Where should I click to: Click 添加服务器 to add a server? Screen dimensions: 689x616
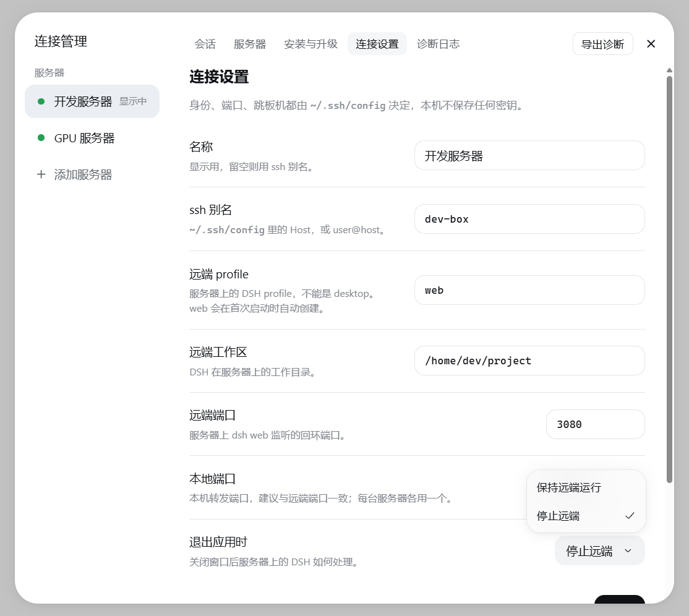[92, 174]
